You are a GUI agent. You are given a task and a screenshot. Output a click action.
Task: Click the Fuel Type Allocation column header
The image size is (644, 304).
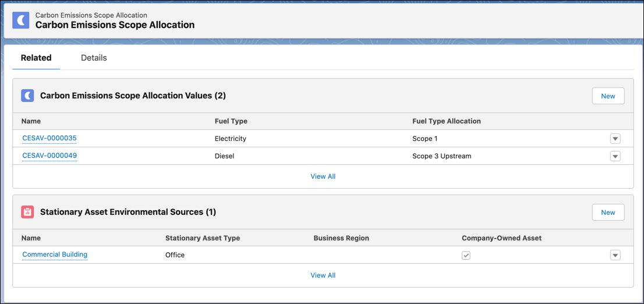click(x=447, y=121)
